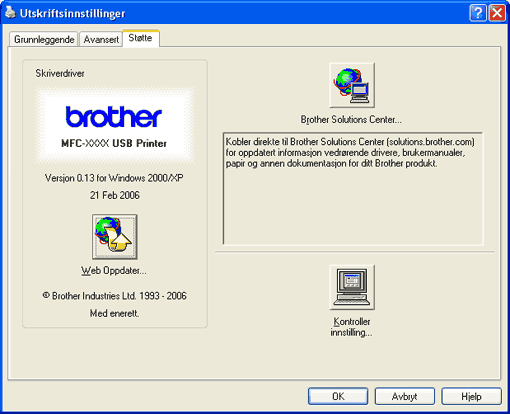Cancel using the Avbryt button
510x414 pixels.
[x=405, y=396]
